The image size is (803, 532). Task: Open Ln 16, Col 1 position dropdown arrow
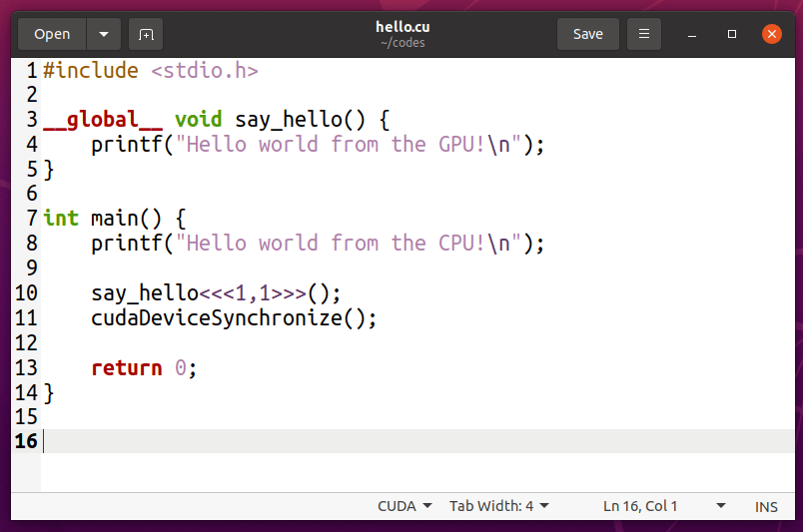pos(720,506)
